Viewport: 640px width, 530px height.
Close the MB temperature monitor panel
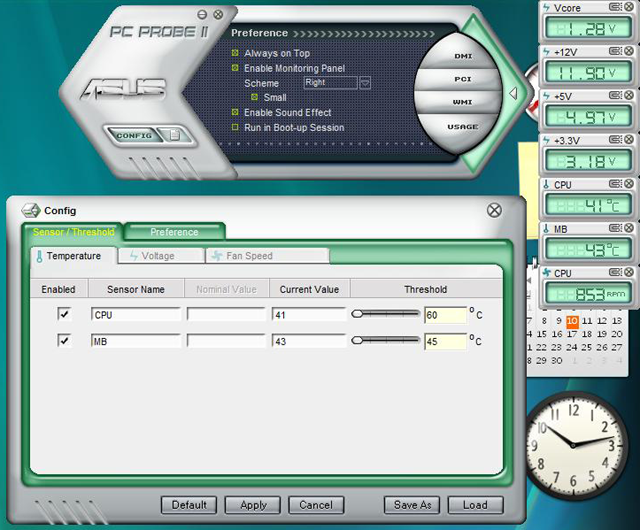click(629, 227)
